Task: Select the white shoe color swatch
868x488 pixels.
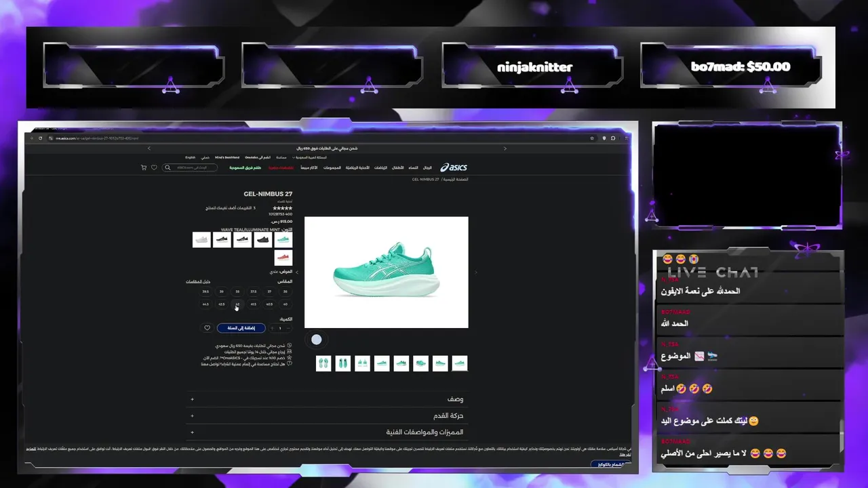Action: point(201,240)
